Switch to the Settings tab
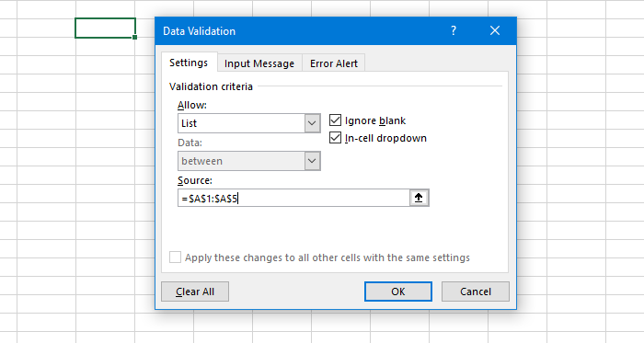 tap(189, 63)
